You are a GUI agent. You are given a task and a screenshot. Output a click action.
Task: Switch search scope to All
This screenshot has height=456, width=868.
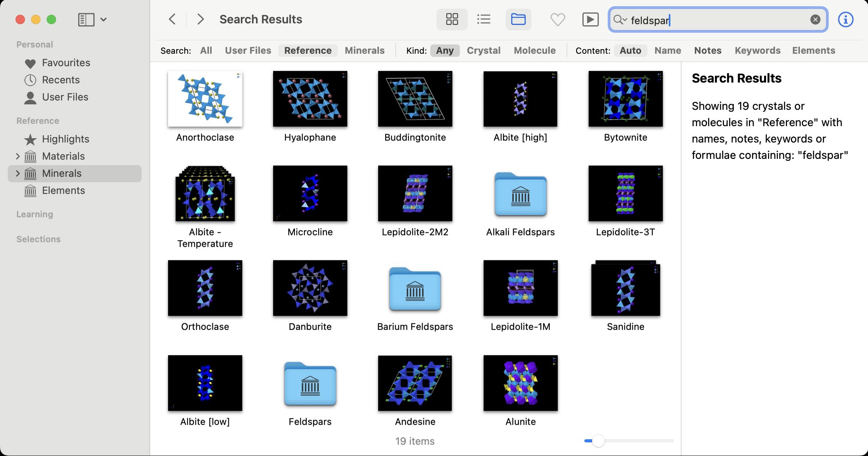tap(206, 50)
